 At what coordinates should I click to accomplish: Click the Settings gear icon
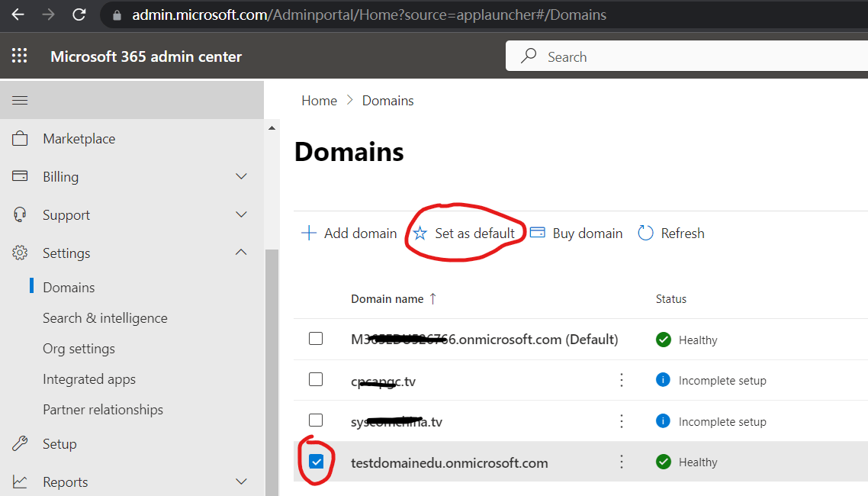[20, 253]
